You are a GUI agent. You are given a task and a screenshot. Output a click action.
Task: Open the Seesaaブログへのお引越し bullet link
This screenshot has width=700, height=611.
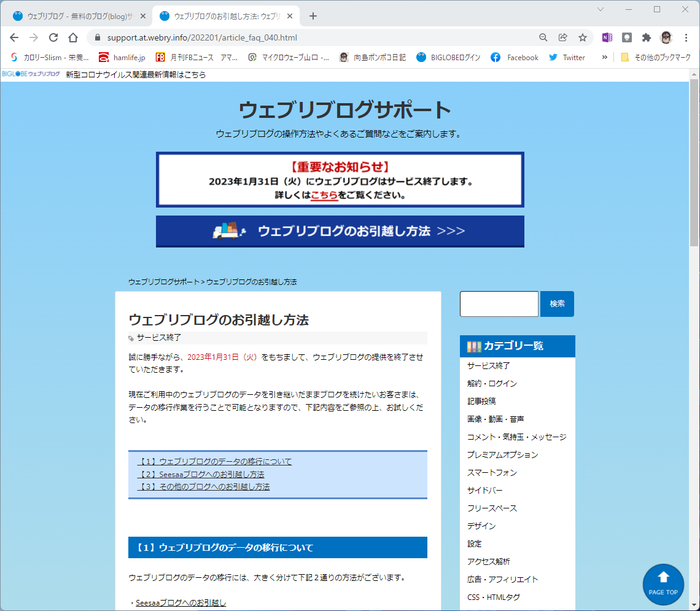point(181,602)
